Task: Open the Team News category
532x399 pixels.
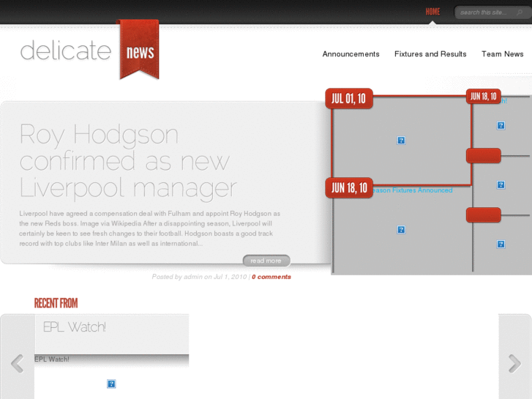Action: coord(503,54)
